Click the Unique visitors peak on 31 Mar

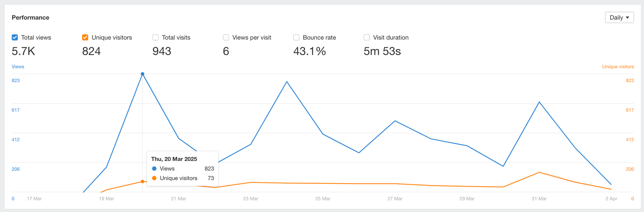539,173
